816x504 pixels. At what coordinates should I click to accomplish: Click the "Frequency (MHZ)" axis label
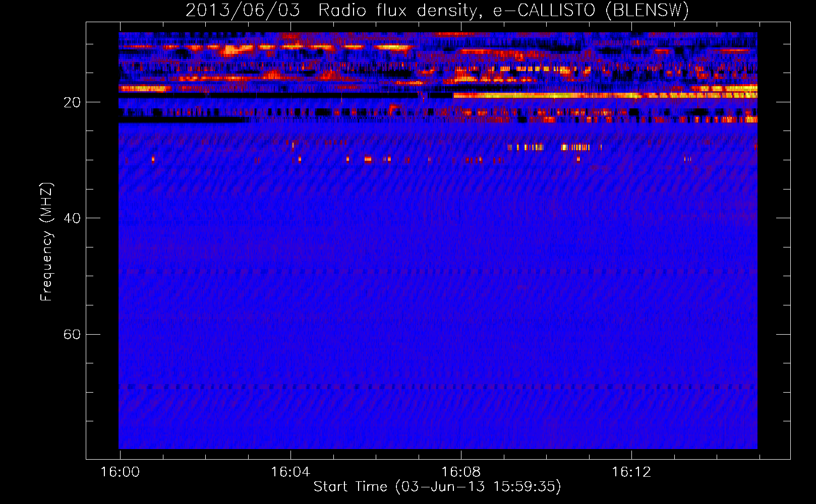pyautogui.click(x=46, y=242)
